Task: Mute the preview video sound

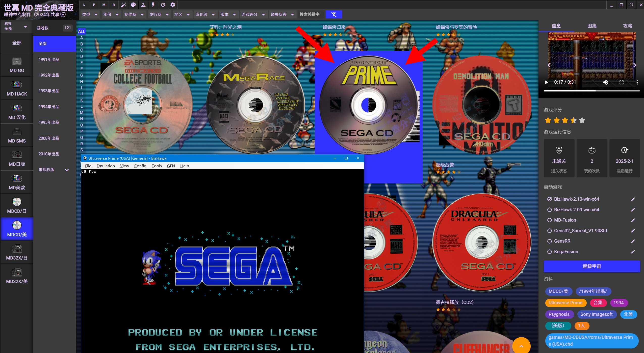Action: click(605, 82)
